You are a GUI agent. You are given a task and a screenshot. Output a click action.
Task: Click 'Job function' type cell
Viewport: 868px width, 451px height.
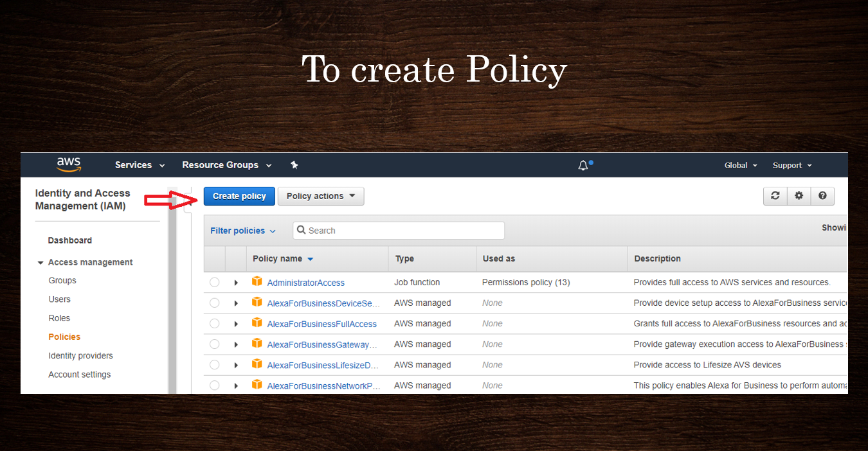(x=417, y=282)
